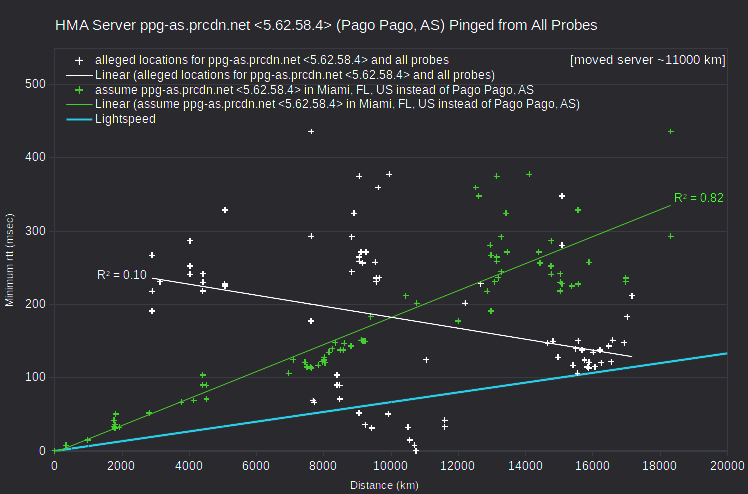Click the white R² = 0.10 label

[122, 275]
